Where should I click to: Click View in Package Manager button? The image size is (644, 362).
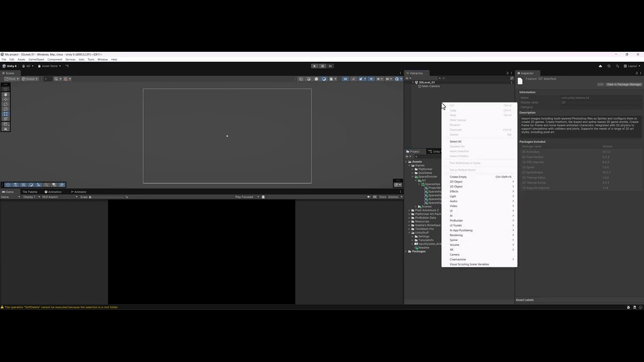(624, 84)
